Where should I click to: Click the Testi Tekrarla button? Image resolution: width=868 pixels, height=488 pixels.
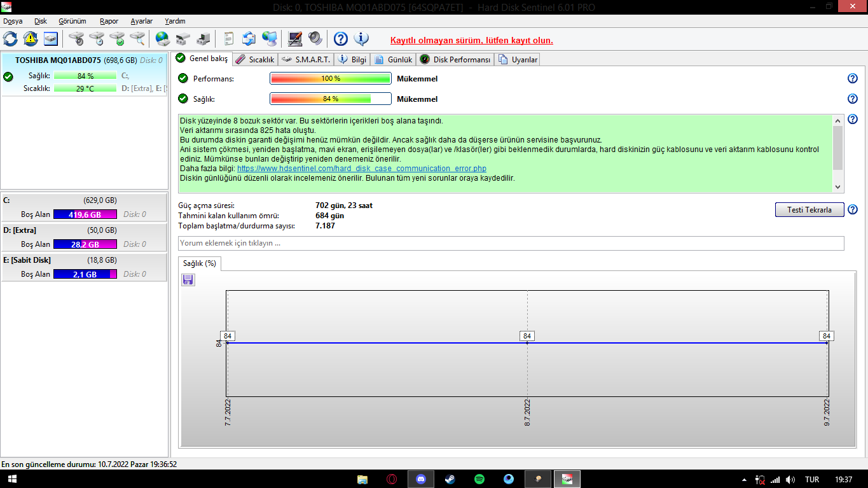pos(809,210)
